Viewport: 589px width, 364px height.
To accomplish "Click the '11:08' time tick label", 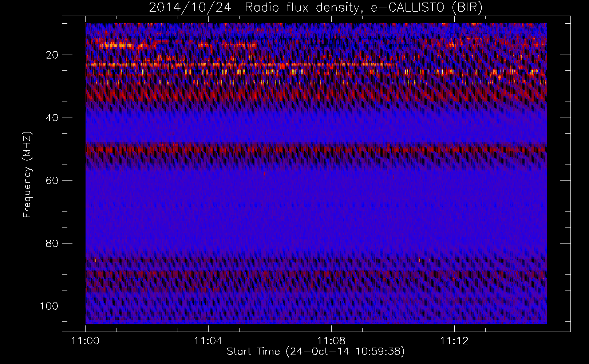I will point(331,341).
